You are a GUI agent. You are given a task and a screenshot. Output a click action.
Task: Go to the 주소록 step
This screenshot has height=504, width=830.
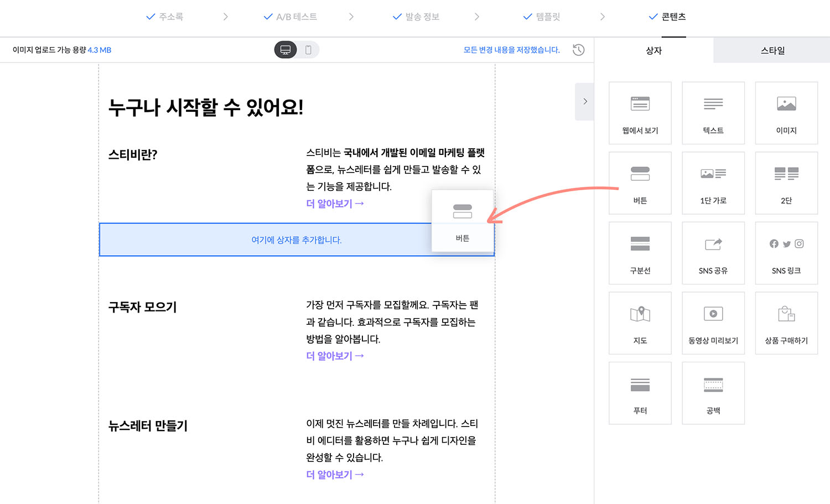click(x=165, y=17)
